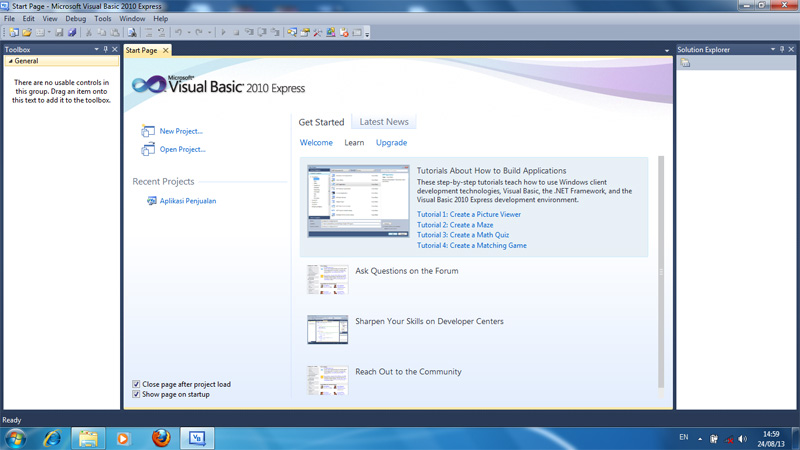Pin the Solution Explorer panel with pushpin
800x450 pixels.
pos(782,49)
